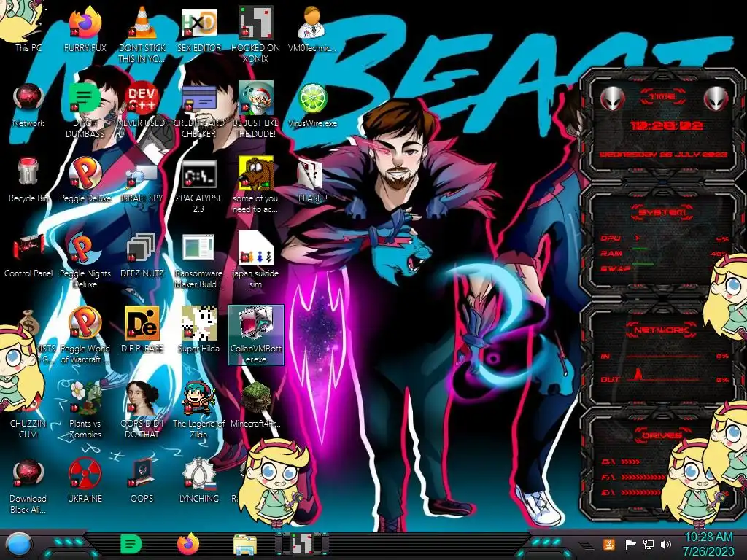Image resolution: width=747 pixels, height=560 pixels.
Task: Select the VirusWire.exe lime icon
Action: (x=312, y=105)
